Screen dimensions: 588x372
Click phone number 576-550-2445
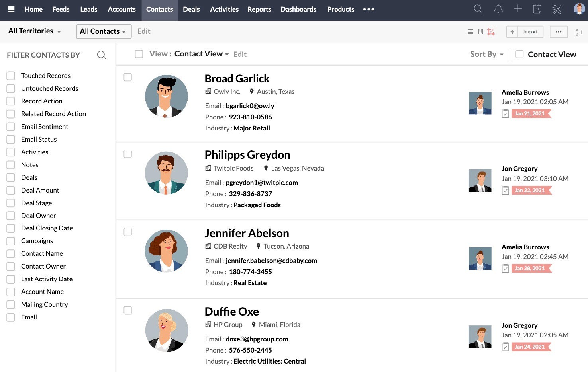pos(250,350)
